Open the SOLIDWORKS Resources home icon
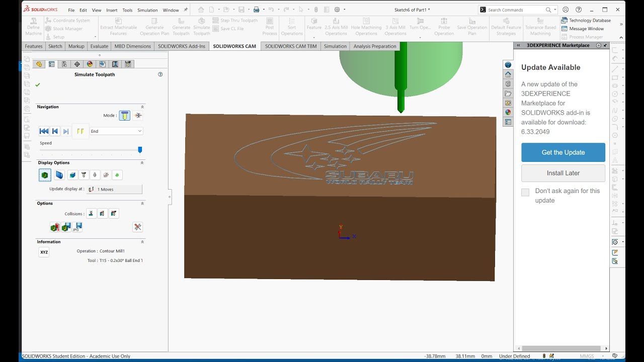Viewport: 644px width, 362px height. (x=508, y=74)
